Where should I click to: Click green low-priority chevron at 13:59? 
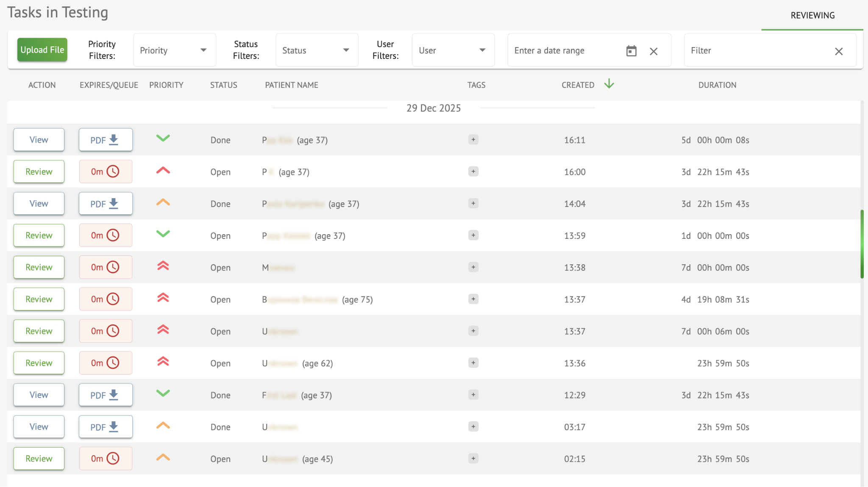[163, 234]
